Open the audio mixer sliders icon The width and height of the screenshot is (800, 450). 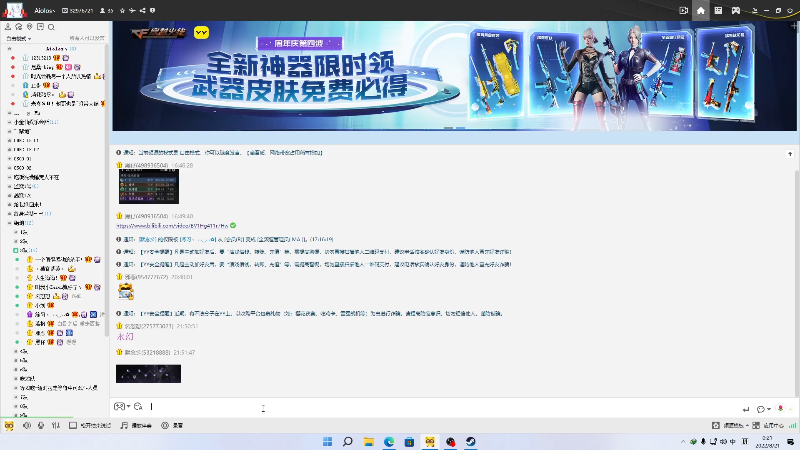tap(56, 425)
